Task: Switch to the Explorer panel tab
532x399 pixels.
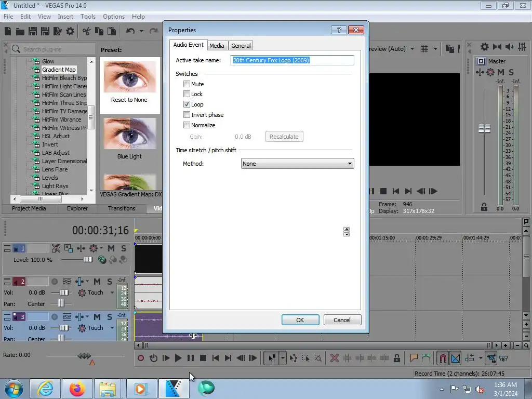Action: click(x=77, y=208)
